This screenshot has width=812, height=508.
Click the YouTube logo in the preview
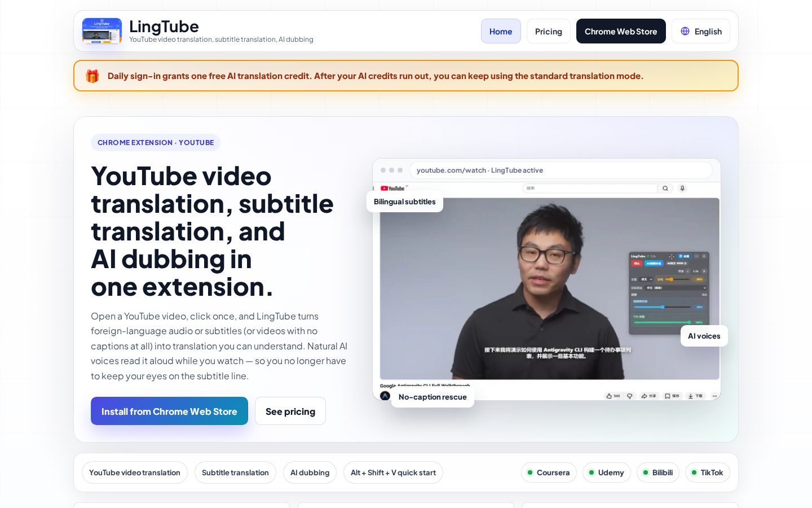[x=393, y=189]
